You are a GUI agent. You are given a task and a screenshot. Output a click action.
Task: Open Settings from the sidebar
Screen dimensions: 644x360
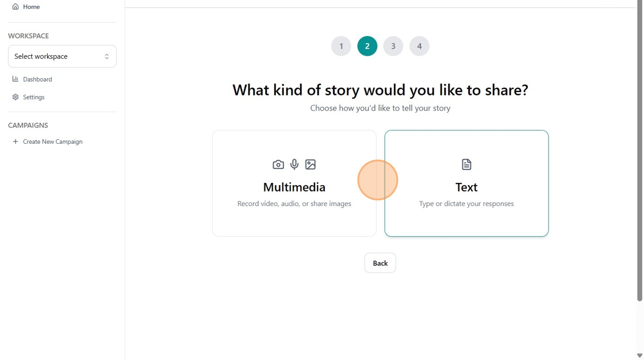coord(34,97)
